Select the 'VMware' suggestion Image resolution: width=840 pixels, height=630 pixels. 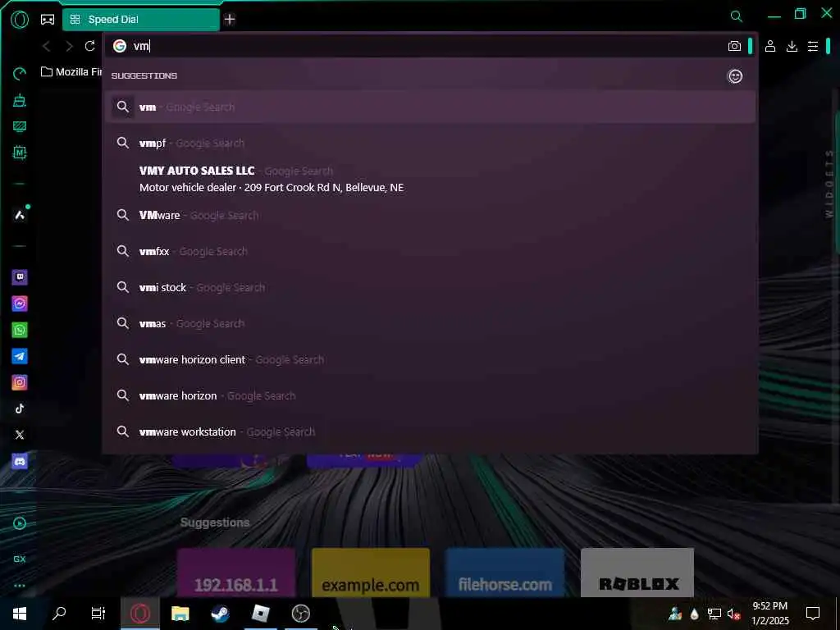[x=430, y=215]
